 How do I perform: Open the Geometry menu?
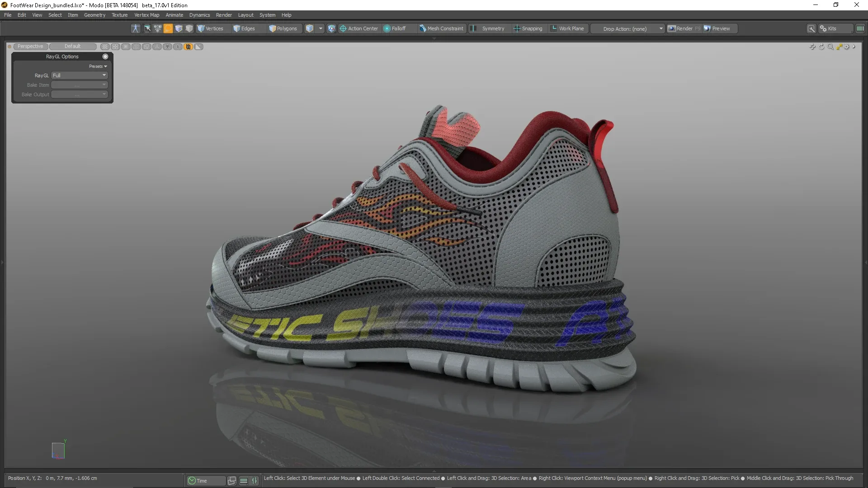coord(94,15)
